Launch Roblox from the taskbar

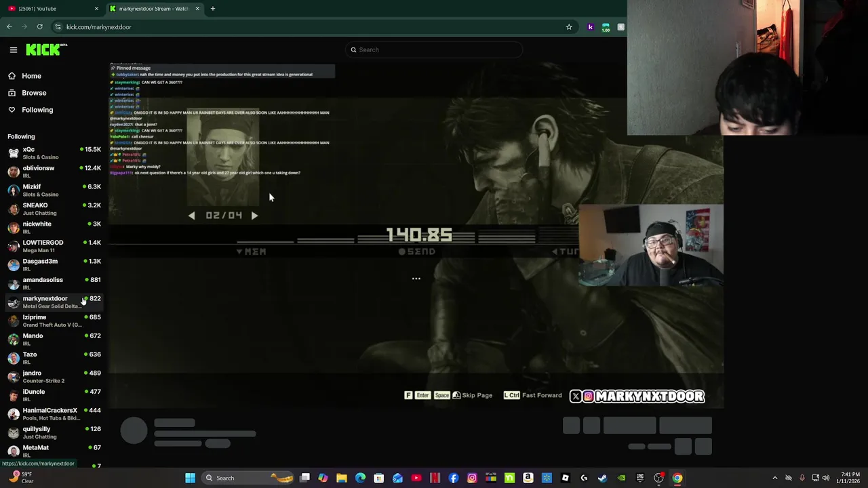566,478
